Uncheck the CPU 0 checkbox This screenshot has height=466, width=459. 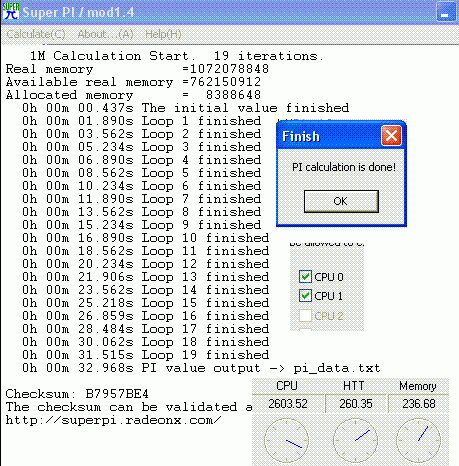(x=305, y=277)
